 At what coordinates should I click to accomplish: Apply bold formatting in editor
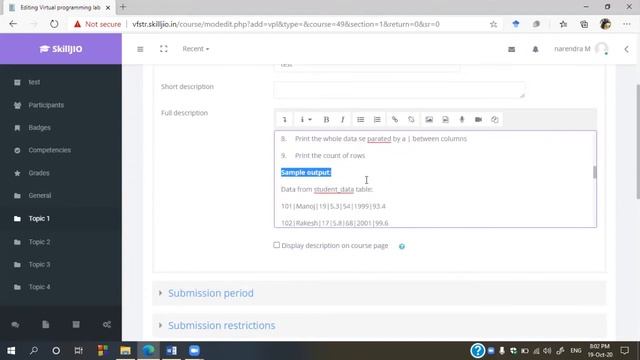tap(326, 120)
